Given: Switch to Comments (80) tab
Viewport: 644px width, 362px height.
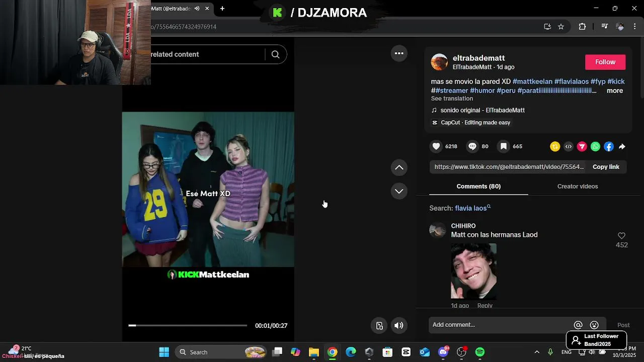Looking at the screenshot, I should point(478,187).
